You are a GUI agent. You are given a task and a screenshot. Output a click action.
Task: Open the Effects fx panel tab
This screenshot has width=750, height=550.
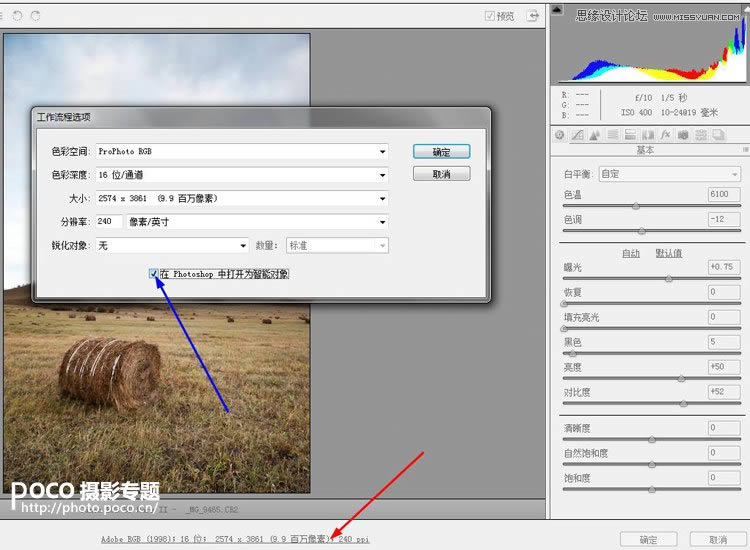point(665,135)
